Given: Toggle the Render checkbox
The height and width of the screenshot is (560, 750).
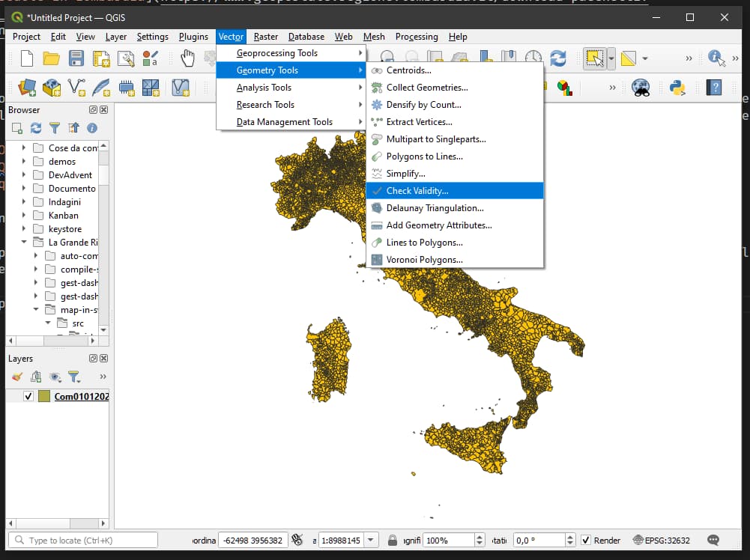Looking at the screenshot, I should pos(586,541).
